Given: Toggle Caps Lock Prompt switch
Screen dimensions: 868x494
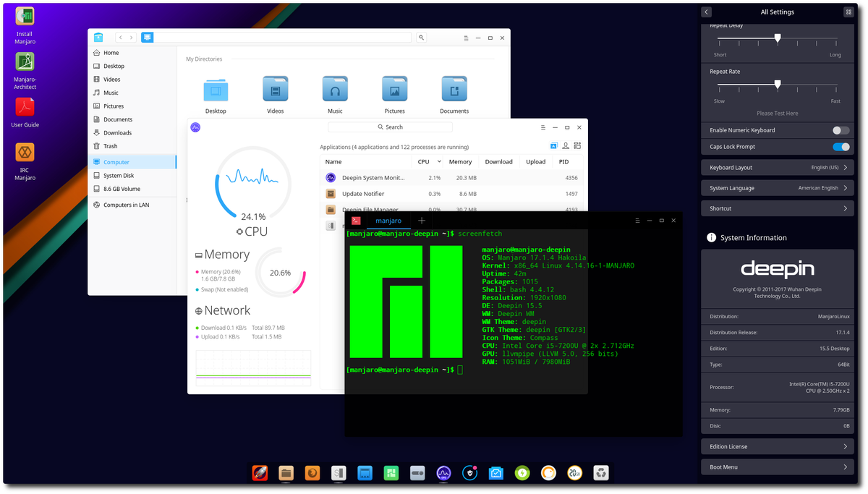Looking at the screenshot, I should 841,147.
